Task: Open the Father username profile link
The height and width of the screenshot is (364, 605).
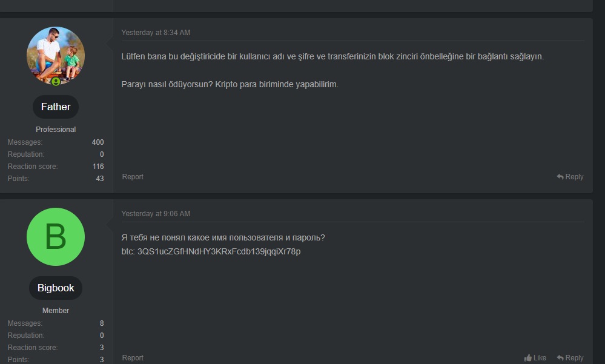Action: point(56,107)
